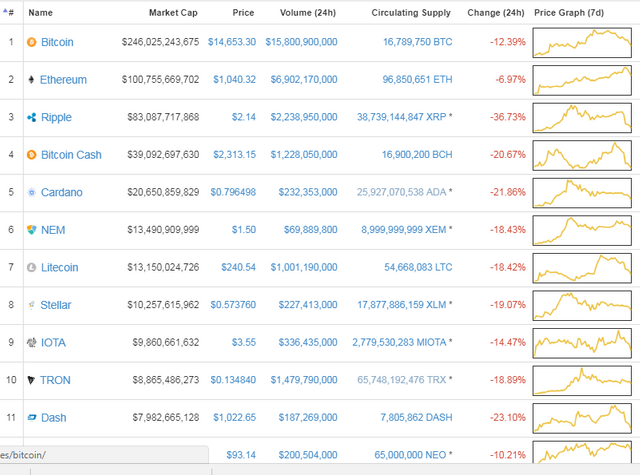Image resolution: width=640 pixels, height=475 pixels.
Task: Click the Price Graph (7d) column header
Action: (569, 13)
